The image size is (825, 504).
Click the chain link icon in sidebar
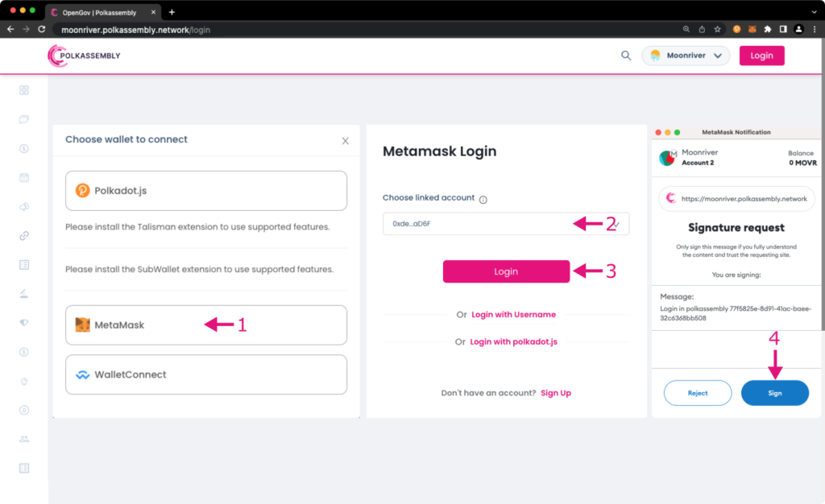pyautogui.click(x=24, y=235)
